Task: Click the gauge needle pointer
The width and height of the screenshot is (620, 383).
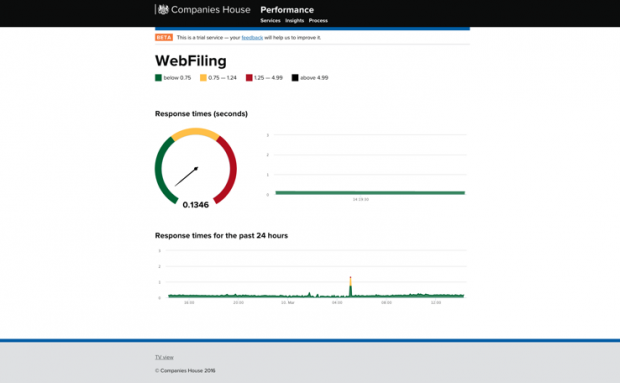Action: coord(186,176)
